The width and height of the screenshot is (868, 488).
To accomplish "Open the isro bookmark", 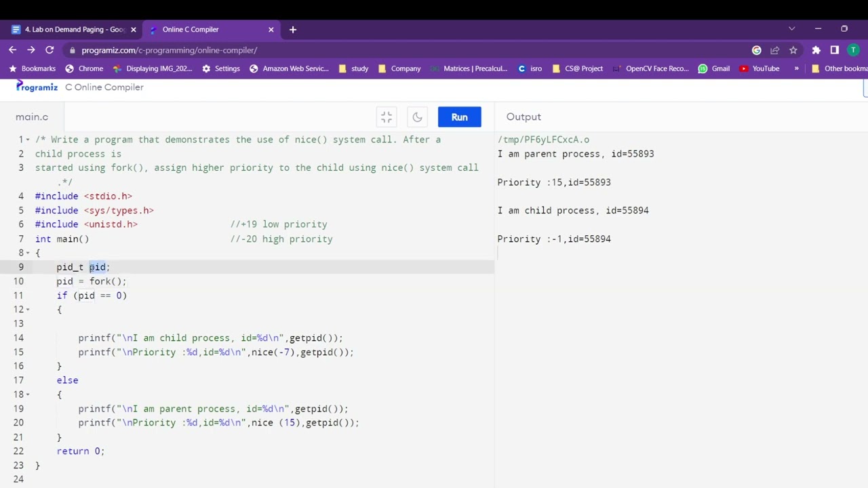I will coord(529,68).
